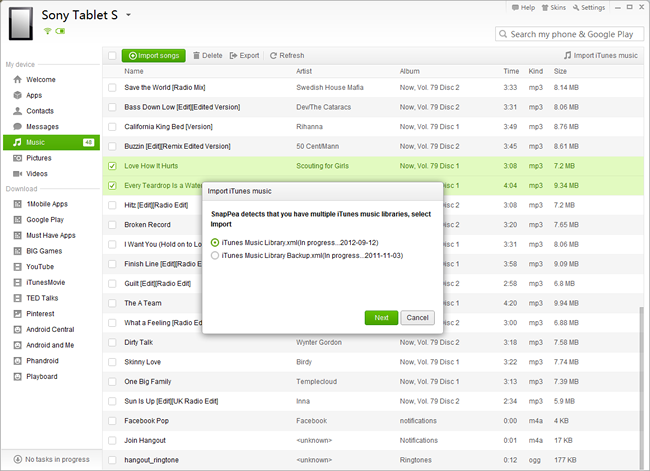Image resolution: width=650 pixels, height=471 pixels.
Task: Select iTunes Music Library Backup.xml radio option
Action: click(215, 255)
